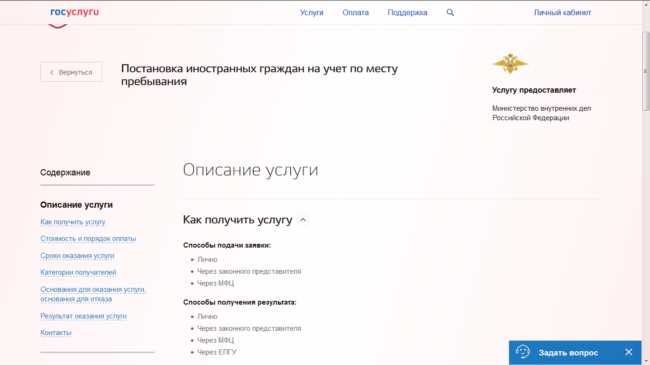Click the search magnifier icon in header
Image resolution: width=650 pixels, height=365 pixels.
450,12
